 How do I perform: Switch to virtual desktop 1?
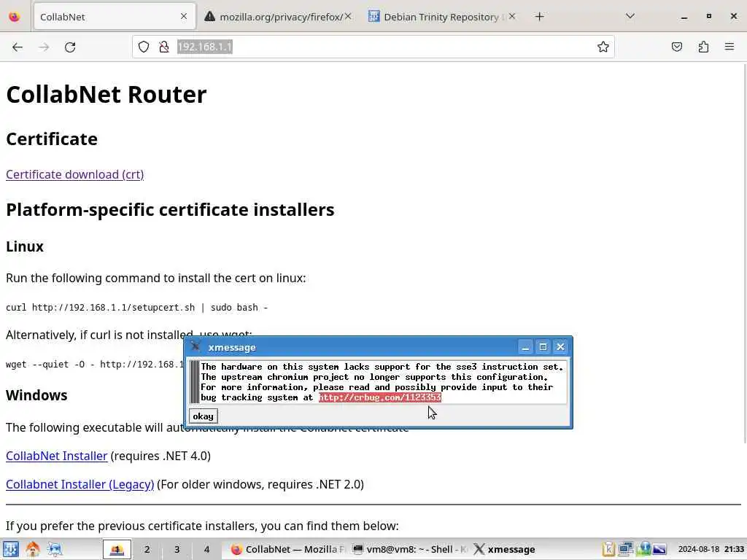117,549
